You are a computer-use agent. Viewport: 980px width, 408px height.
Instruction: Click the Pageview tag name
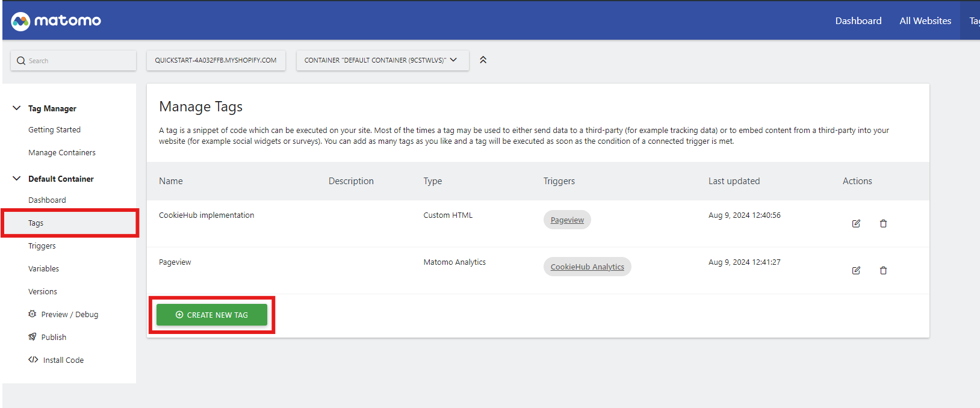pyautogui.click(x=175, y=262)
